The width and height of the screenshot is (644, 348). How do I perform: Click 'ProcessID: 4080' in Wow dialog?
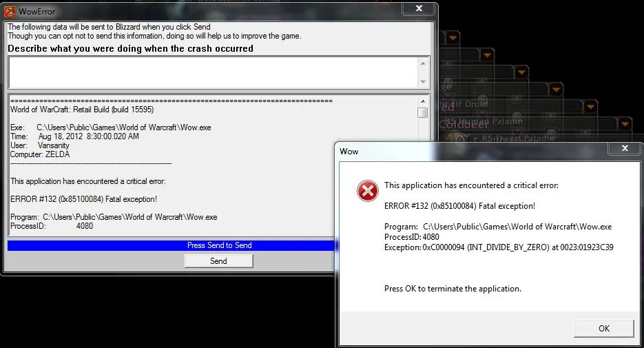pos(411,237)
